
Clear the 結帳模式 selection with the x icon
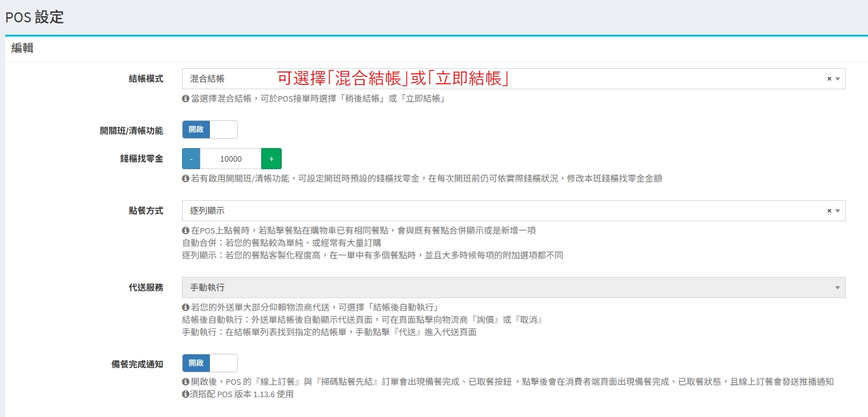tap(829, 79)
